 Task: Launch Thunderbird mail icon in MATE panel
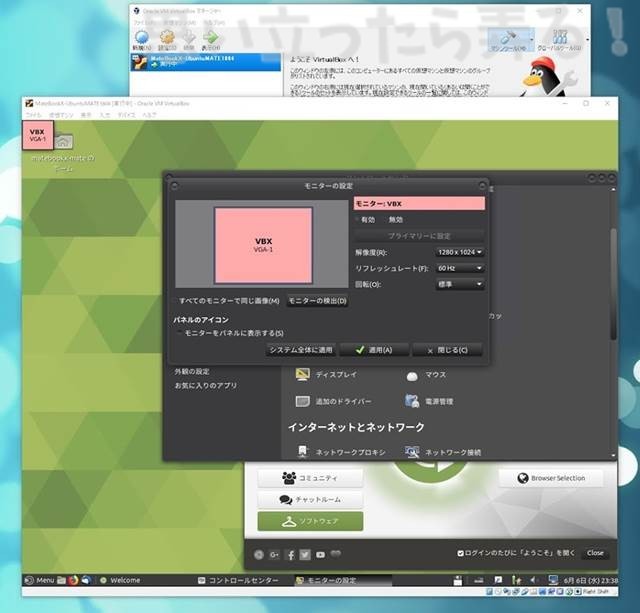[x=86, y=580]
